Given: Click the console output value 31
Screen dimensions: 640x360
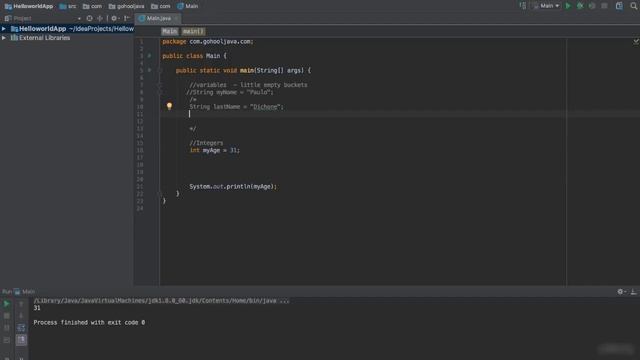Looking at the screenshot, I should pyautogui.click(x=37, y=308).
